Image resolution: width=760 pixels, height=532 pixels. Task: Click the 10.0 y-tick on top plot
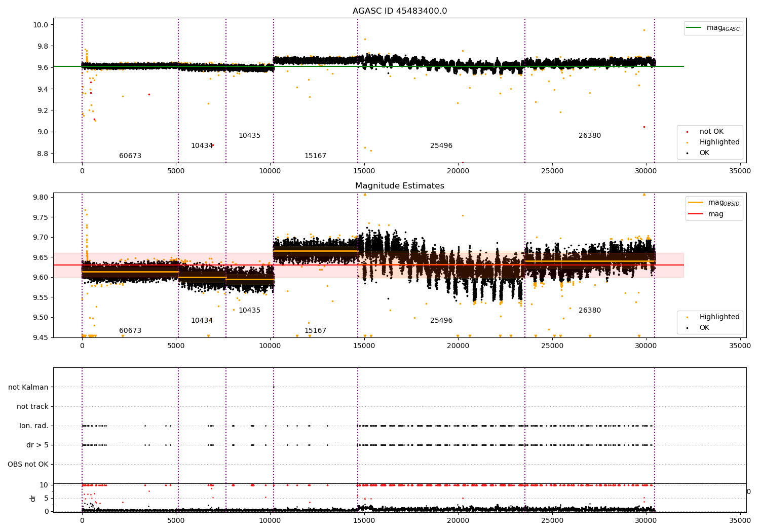41,25
